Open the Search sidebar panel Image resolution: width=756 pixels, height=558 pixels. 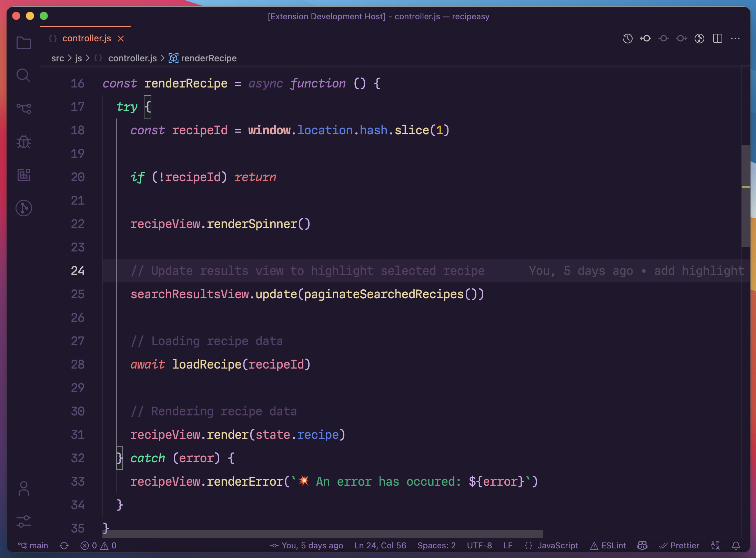23,75
